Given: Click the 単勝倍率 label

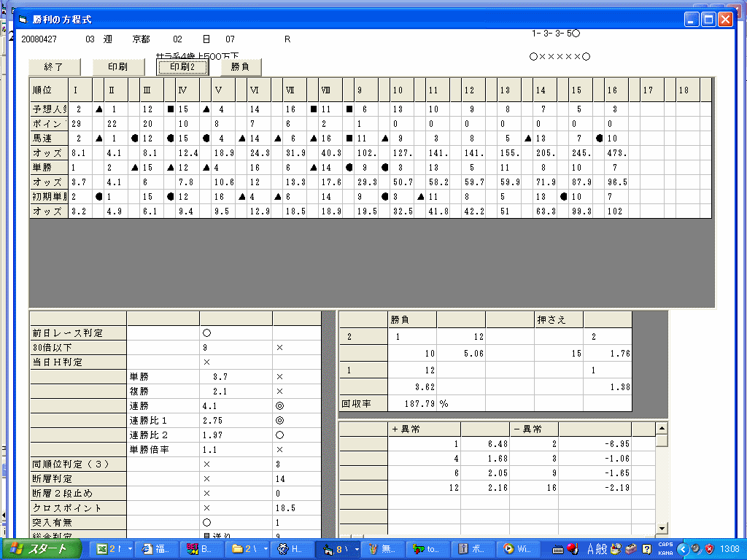Looking at the screenshot, I should [163, 450].
